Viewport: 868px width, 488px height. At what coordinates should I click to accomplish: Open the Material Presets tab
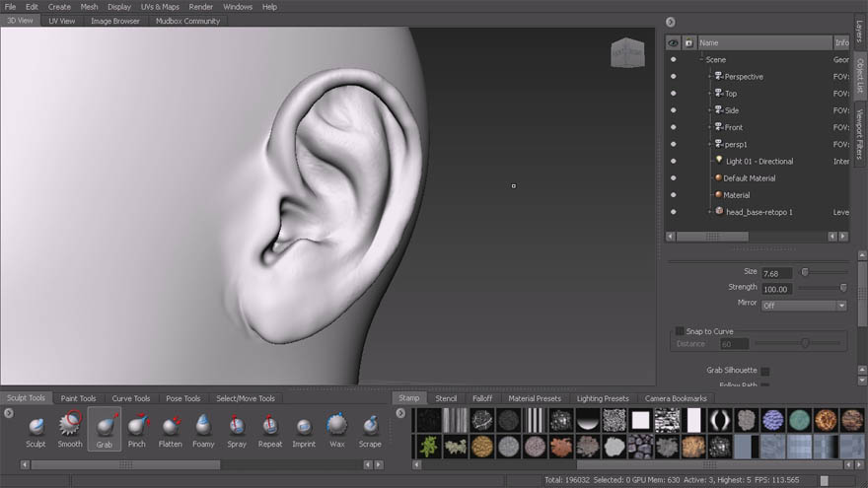point(535,398)
